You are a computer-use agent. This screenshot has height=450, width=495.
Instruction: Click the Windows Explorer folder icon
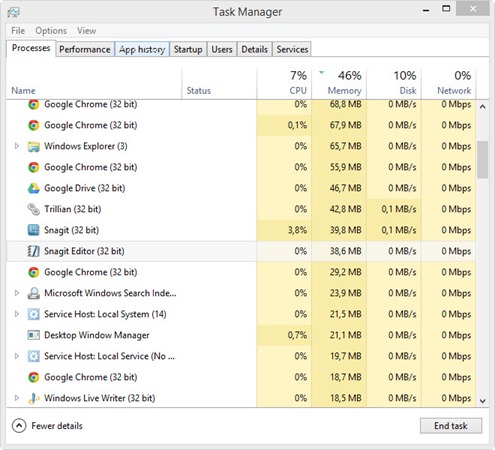click(x=34, y=146)
